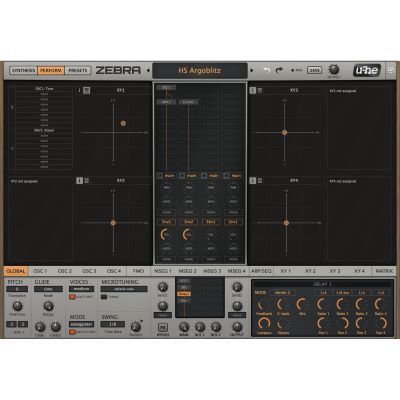Click the XY2 pad puck

tap(113, 223)
